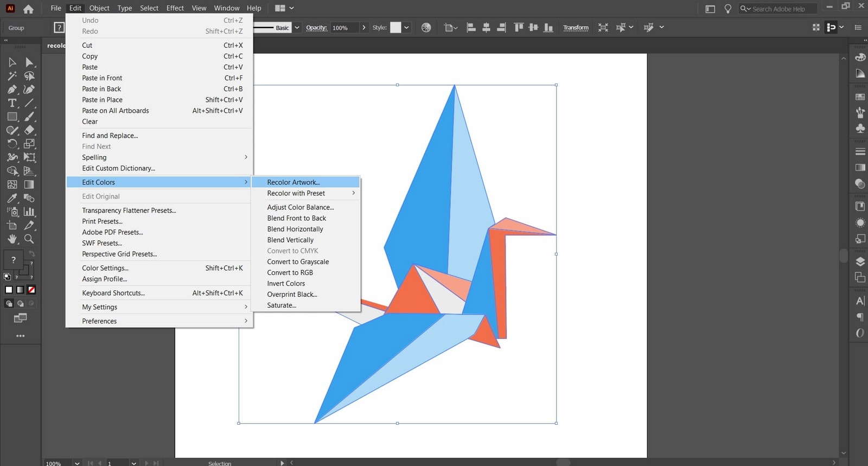868x466 pixels.
Task: Click the vertical scrollbar thumb
Action: point(843,256)
